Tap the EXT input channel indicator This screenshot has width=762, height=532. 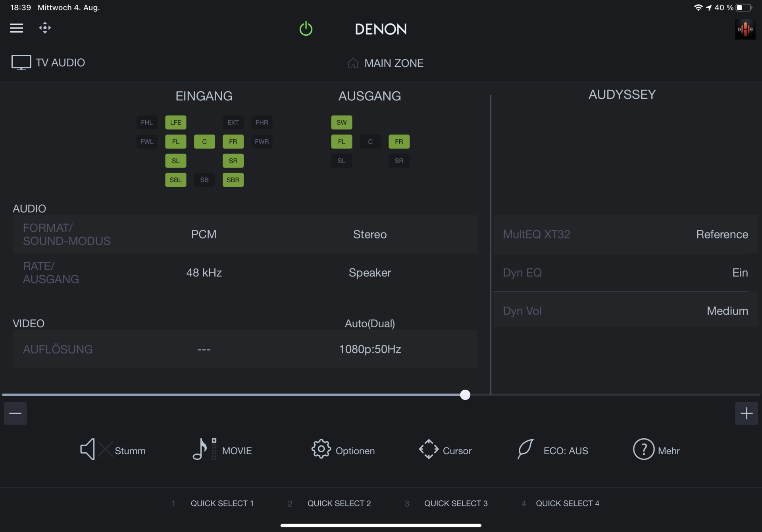pyautogui.click(x=233, y=123)
